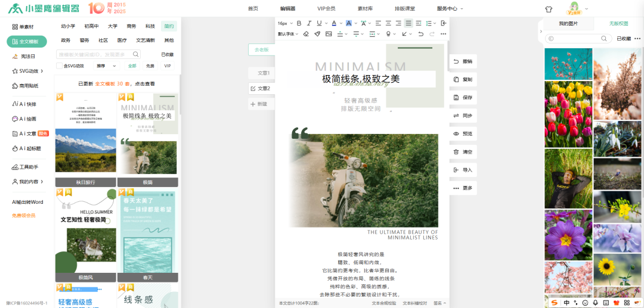Click the 去老版 button
The height and width of the screenshot is (308, 644).
point(262,49)
